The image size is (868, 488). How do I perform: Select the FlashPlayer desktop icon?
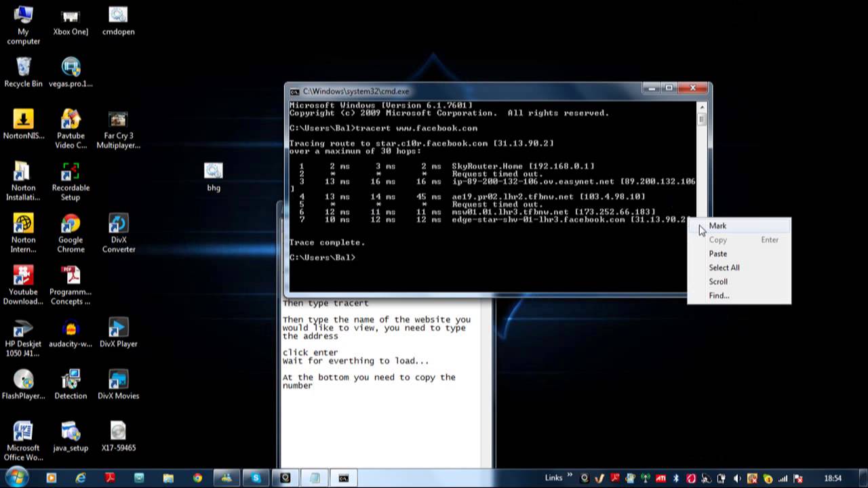[x=23, y=385]
